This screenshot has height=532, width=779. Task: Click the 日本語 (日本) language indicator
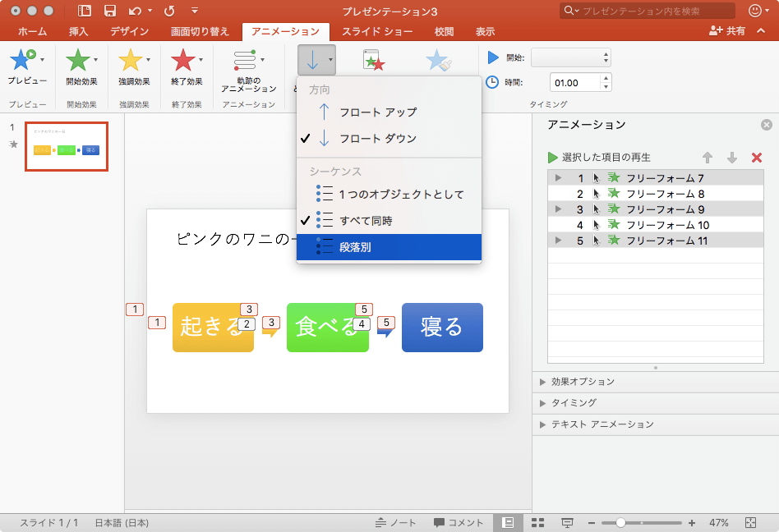(122, 523)
